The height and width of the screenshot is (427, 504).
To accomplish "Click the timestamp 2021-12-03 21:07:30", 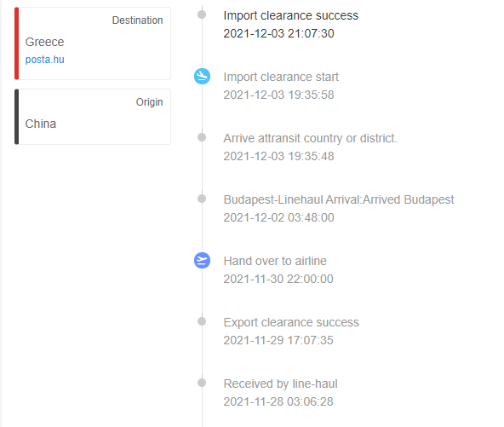I will tap(278, 33).
